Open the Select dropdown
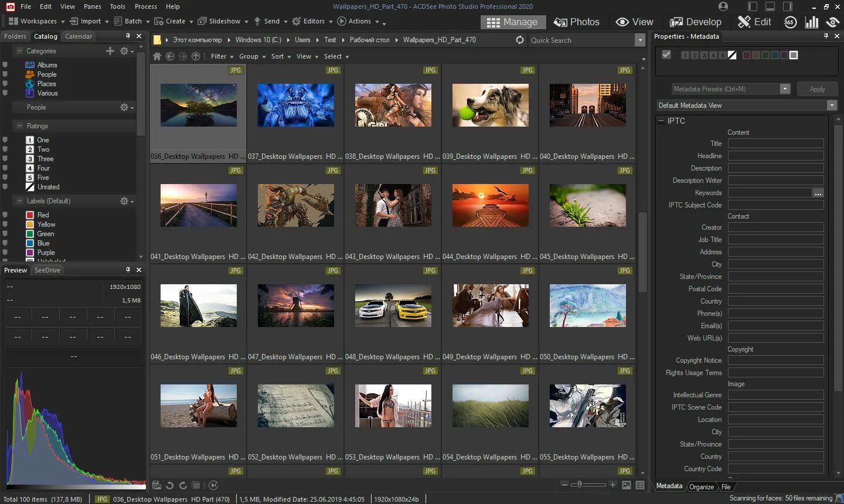The width and height of the screenshot is (844, 504). pos(336,56)
